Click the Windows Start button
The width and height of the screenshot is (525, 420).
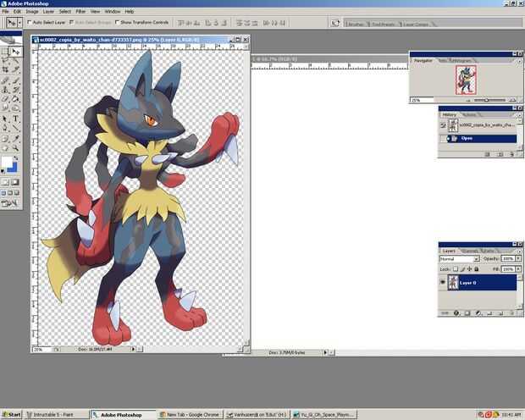[11, 415]
